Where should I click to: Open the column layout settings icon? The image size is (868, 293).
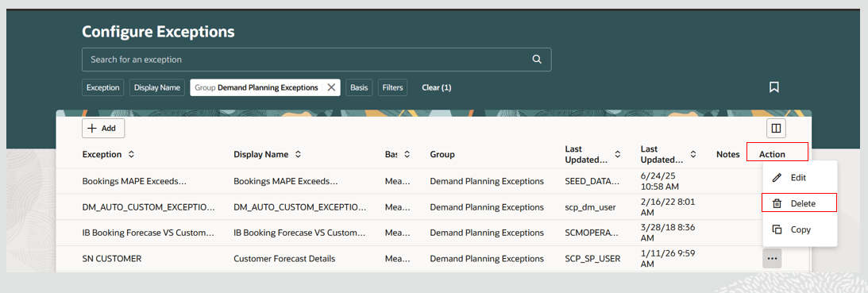pos(776,129)
